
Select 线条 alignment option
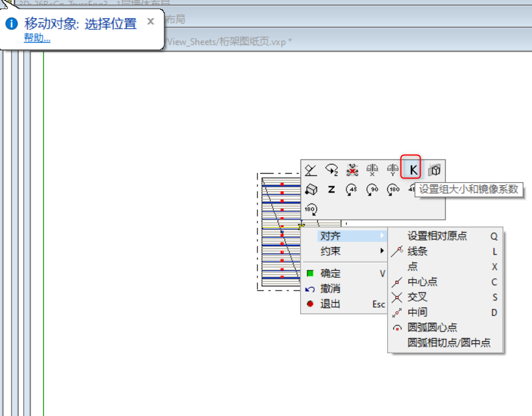click(x=445, y=252)
